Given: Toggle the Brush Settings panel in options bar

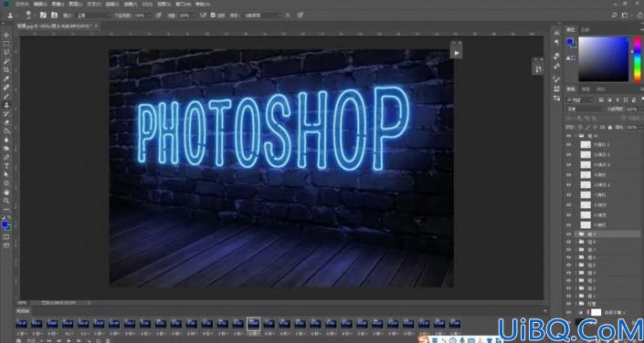Looking at the screenshot, I should tap(43, 16).
